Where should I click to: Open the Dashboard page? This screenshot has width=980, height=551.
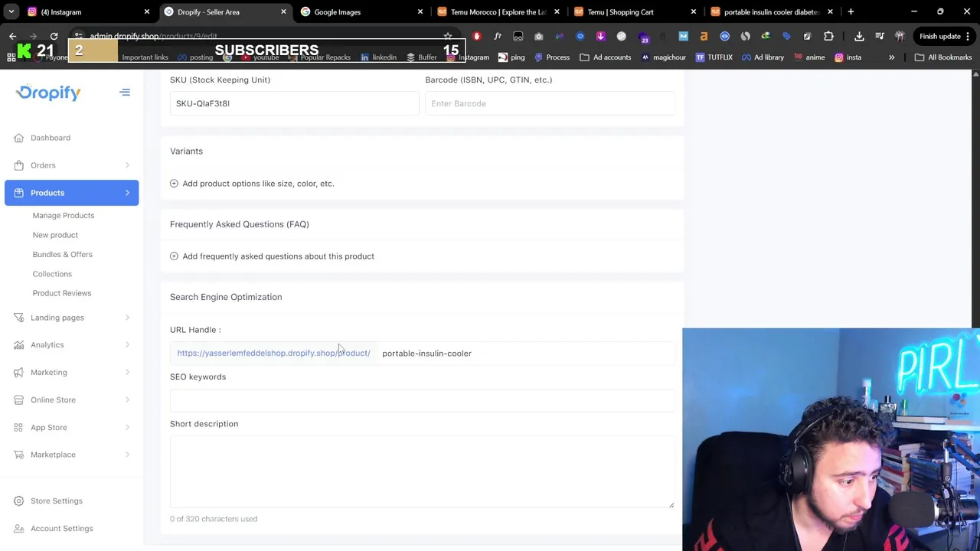pyautogui.click(x=50, y=138)
